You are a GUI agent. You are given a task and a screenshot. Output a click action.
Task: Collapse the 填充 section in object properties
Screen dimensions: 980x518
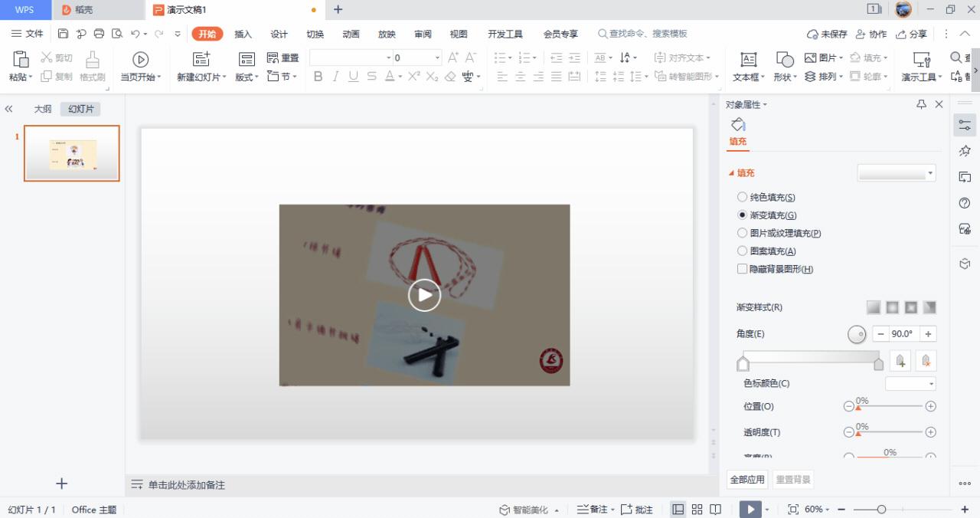(732, 172)
